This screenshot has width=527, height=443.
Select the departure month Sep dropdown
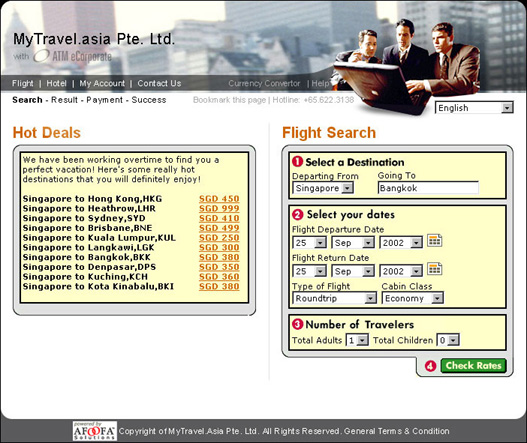coord(353,242)
